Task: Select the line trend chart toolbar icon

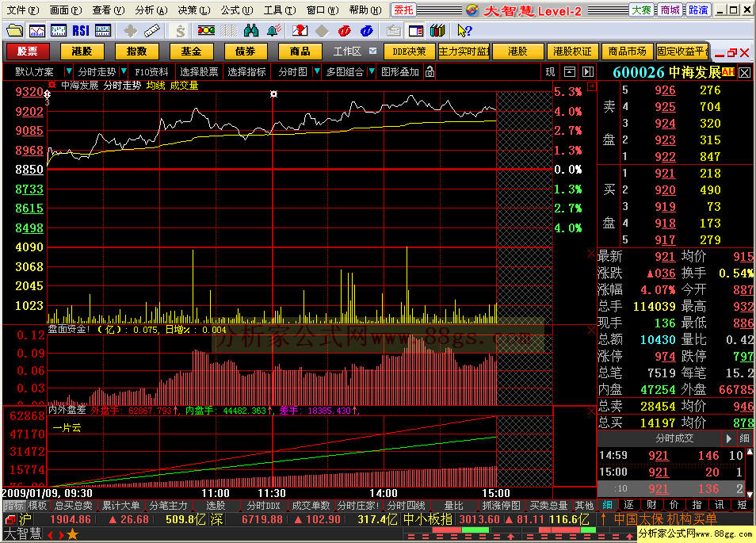Action: (36, 31)
